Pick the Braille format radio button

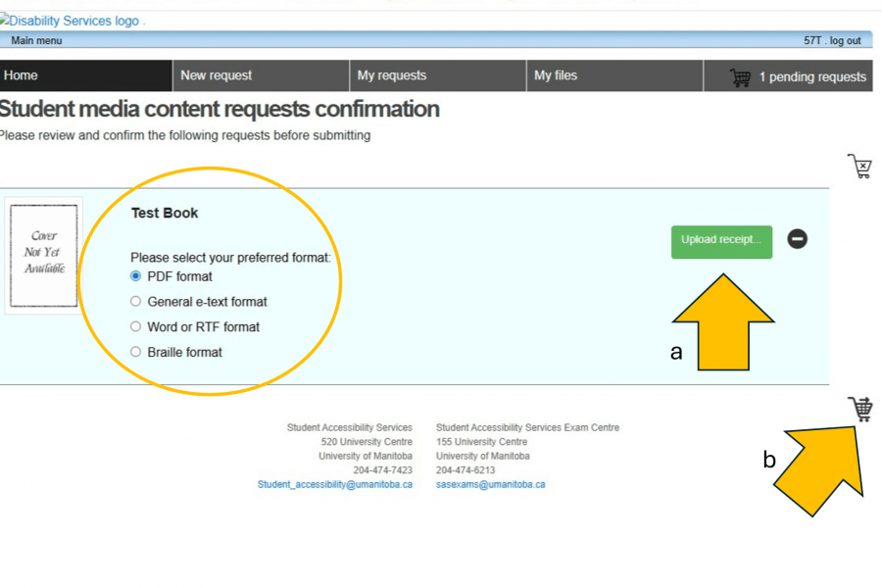(136, 352)
